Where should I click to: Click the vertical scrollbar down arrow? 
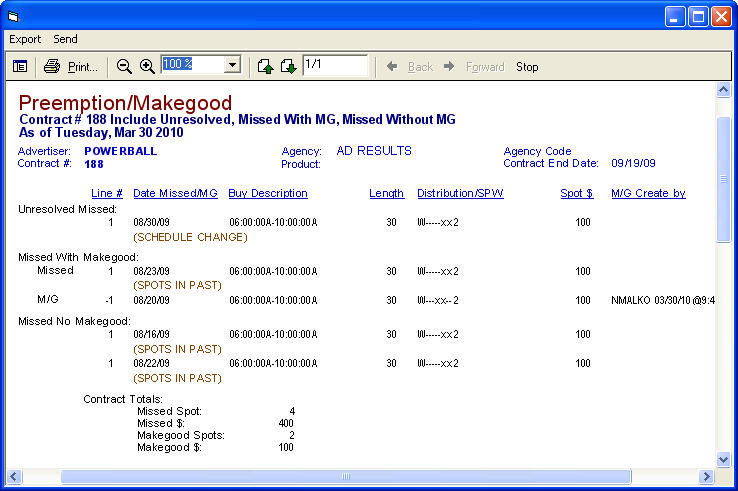[x=724, y=459]
